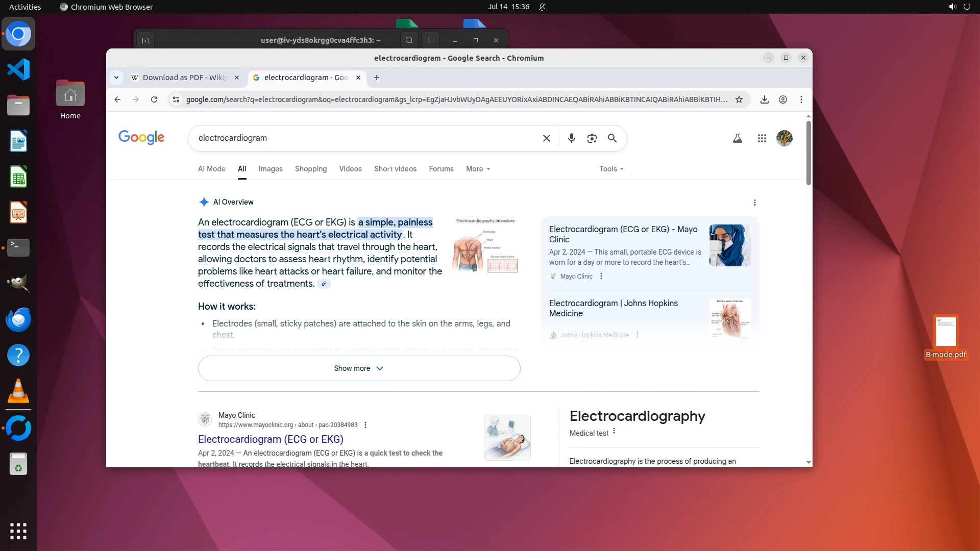Bookmark this page with star icon

pyautogui.click(x=739, y=99)
